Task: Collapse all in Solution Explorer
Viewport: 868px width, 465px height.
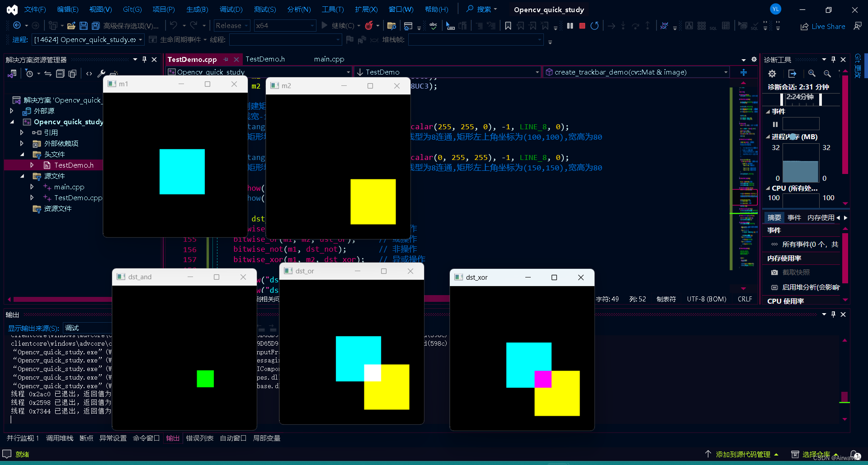Action: click(60, 73)
